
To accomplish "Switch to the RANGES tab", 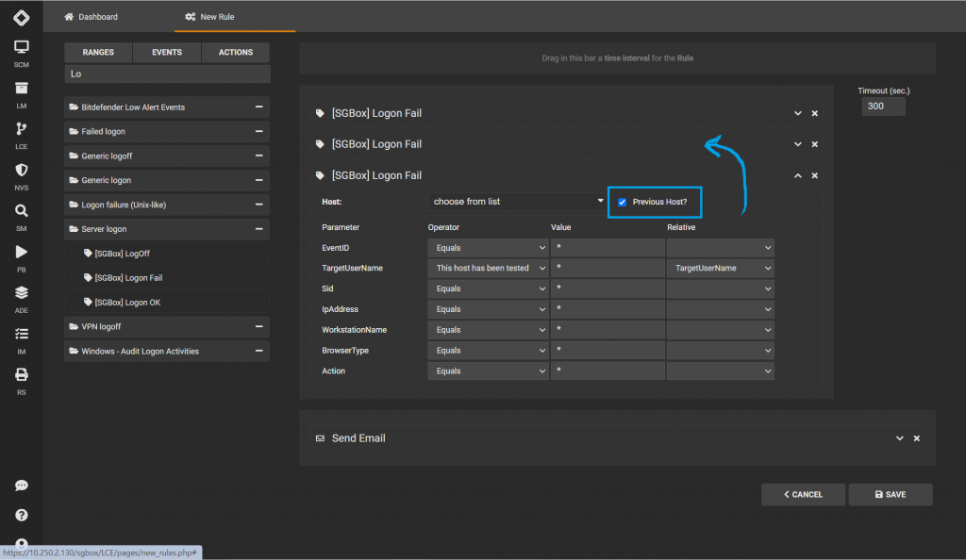I will 98,52.
